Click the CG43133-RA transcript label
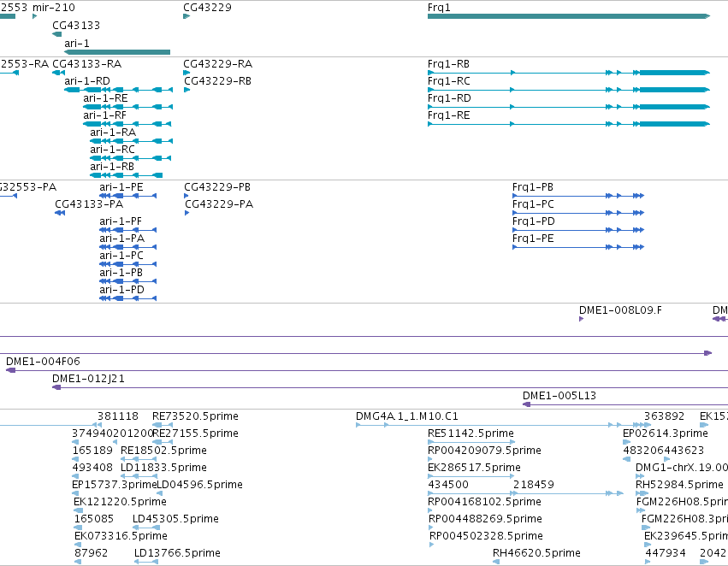The image size is (728, 566). coord(86,64)
